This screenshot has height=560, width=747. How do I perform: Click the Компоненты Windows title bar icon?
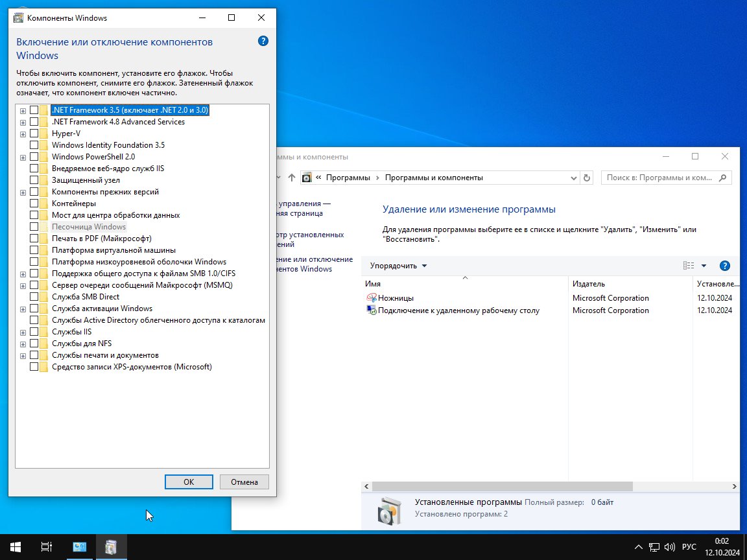[19, 18]
